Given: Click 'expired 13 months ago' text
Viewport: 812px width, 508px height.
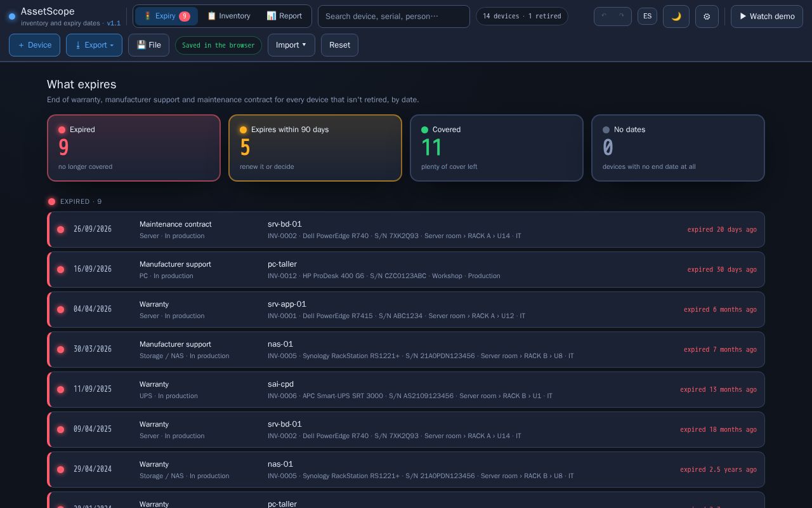Looking at the screenshot, I should [x=718, y=389].
